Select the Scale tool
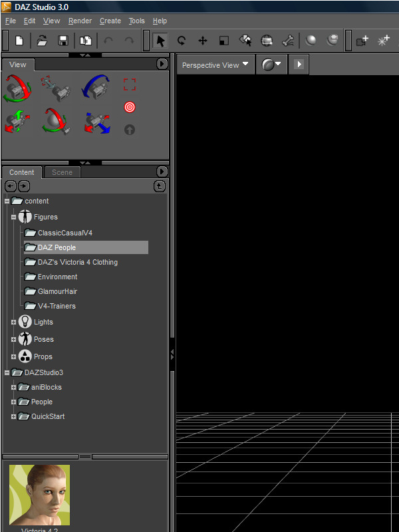399x532 pixels. pos(224,41)
